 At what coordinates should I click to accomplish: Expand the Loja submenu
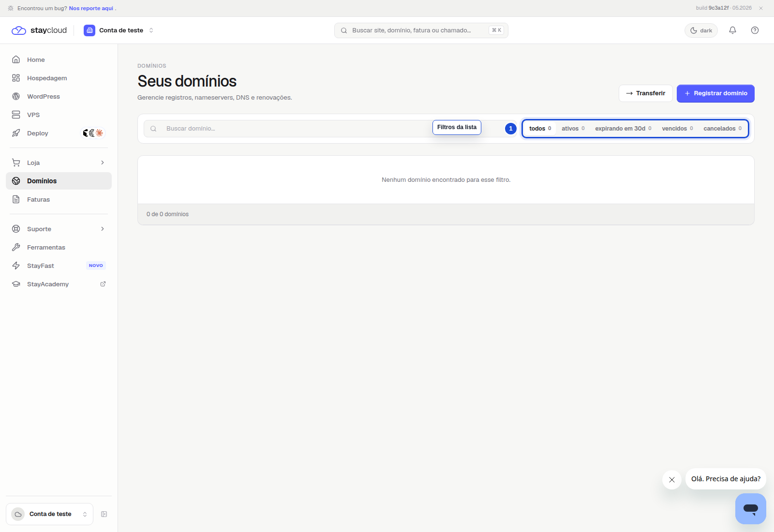[x=59, y=163]
